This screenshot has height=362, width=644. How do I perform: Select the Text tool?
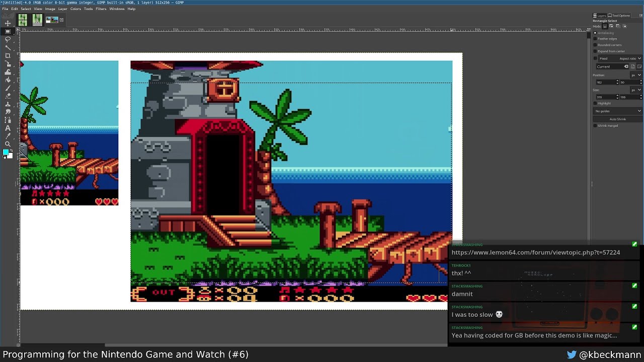(8, 128)
